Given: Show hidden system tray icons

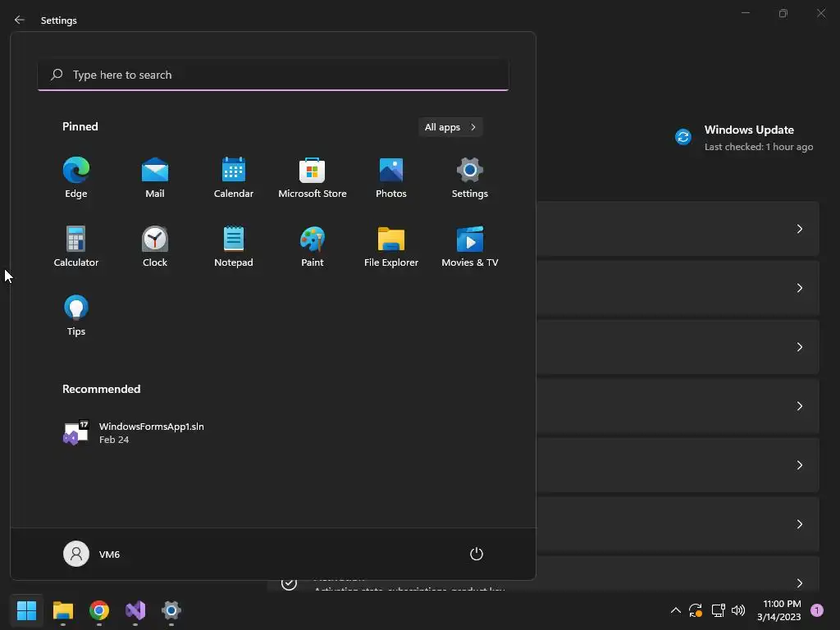Looking at the screenshot, I should click(676, 609).
